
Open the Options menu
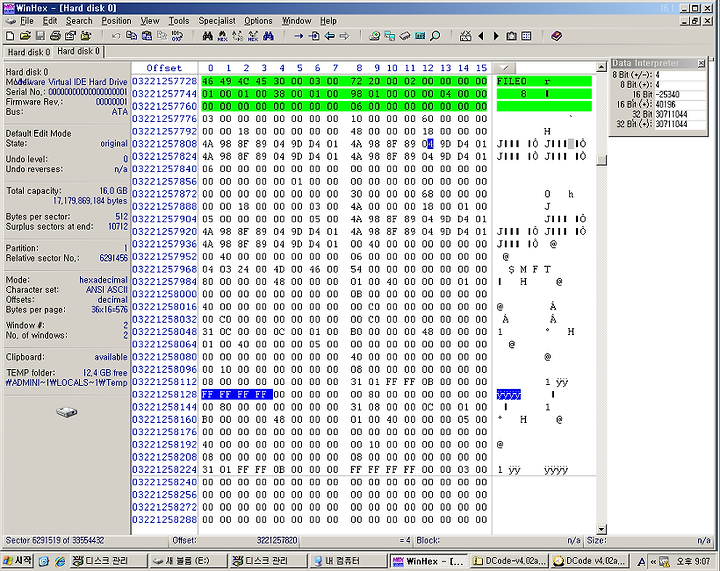(258, 21)
